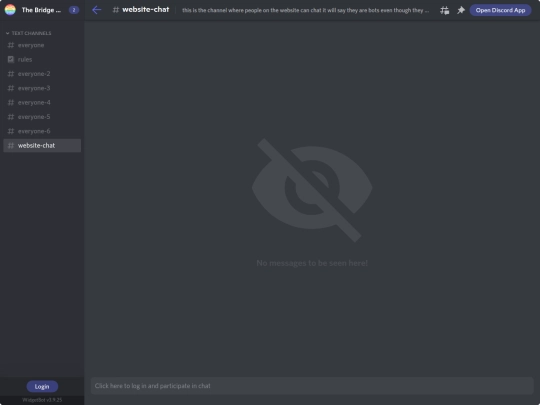Click the rainbow server avatar icon
Viewport: 540px width, 405px height.
tap(10, 10)
